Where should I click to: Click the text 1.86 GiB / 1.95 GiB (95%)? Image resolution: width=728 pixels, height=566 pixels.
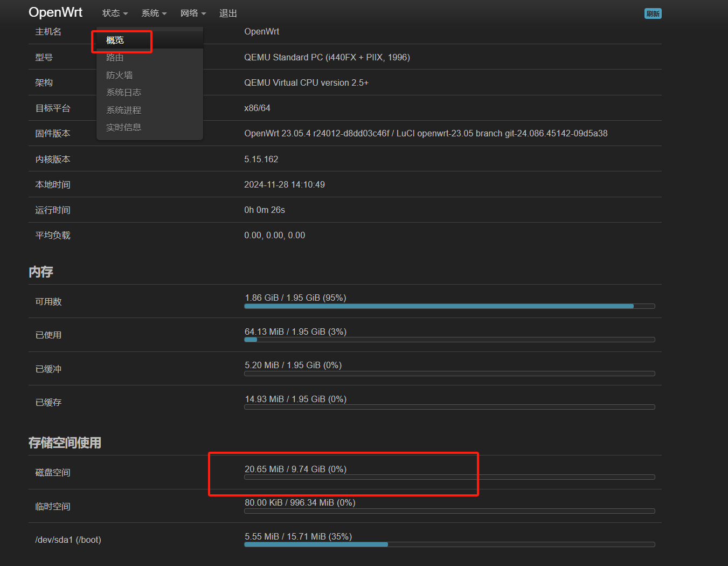(x=295, y=298)
